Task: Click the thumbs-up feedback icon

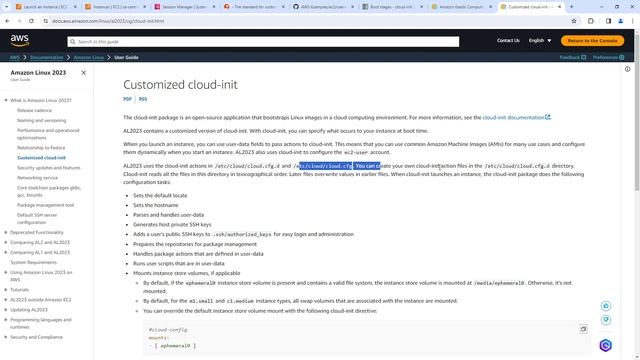Action: pyautogui.click(x=606, y=306)
